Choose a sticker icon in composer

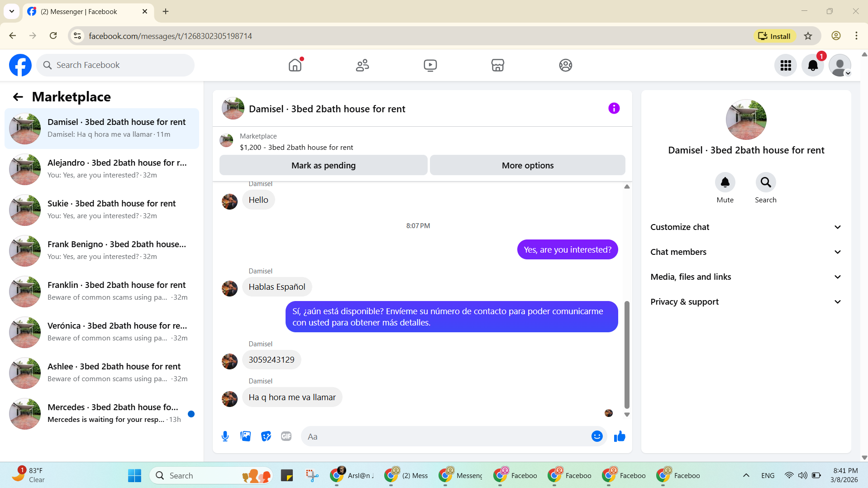266,436
